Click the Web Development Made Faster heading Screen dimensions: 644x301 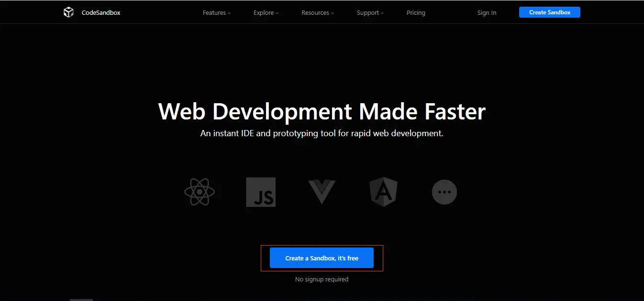pyautogui.click(x=322, y=111)
